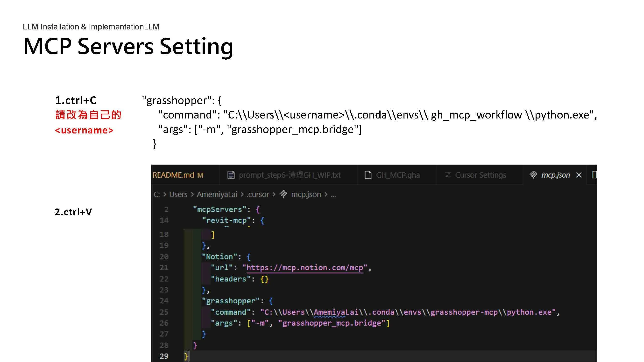
Task: Click the GH_MCP.gha file icon
Action: click(x=368, y=175)
